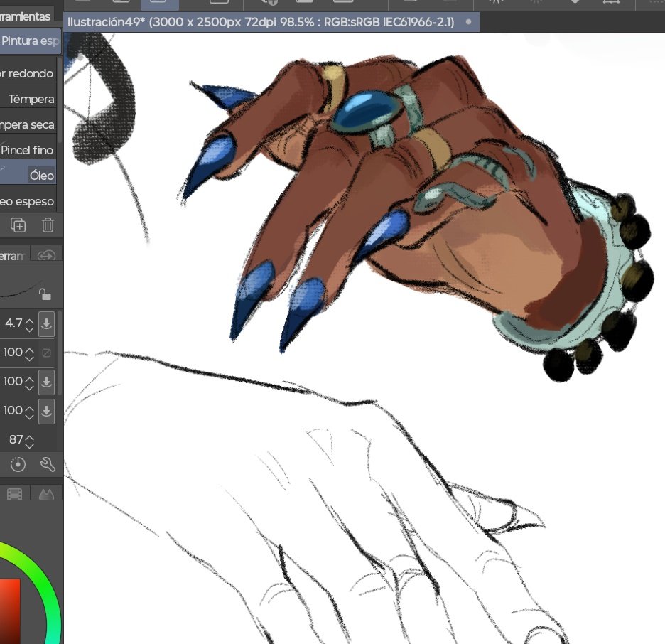665x644 pixels.
Task: Open dynamics settings for third 100 row
Action: [x=46, y=411]
